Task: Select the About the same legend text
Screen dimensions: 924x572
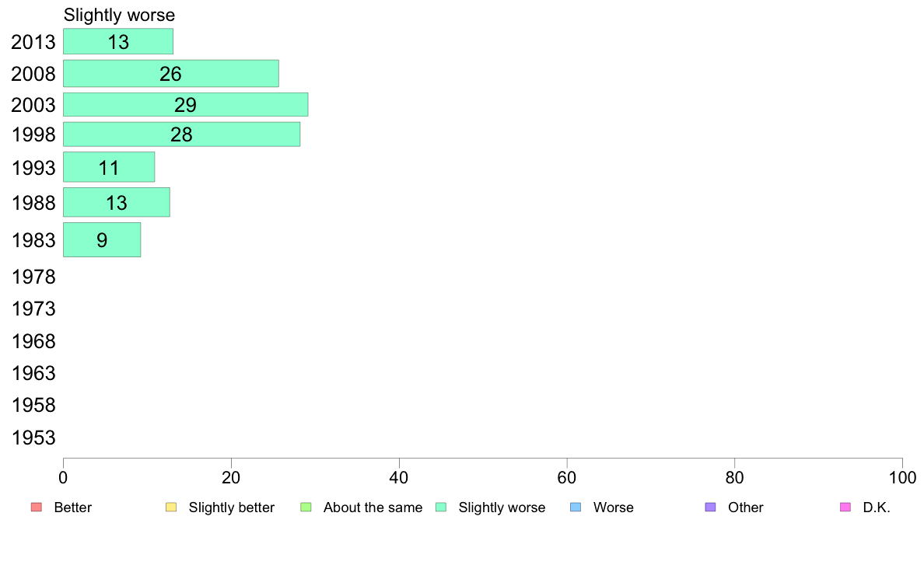Action: click(373, 507)
